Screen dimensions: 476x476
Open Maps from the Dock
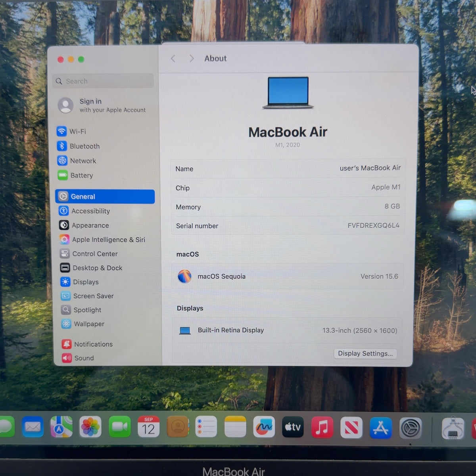tap(61, 427)
